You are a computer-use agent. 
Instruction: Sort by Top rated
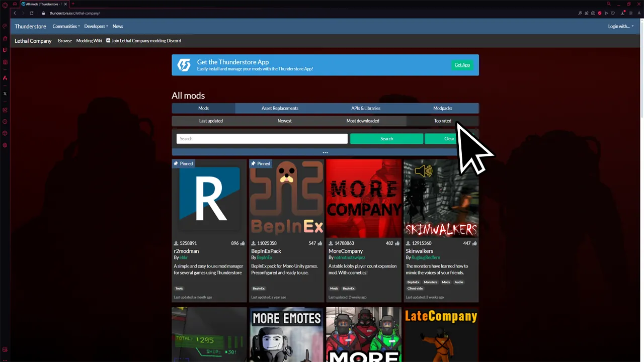pyautogui.click(x=443, y=121)
